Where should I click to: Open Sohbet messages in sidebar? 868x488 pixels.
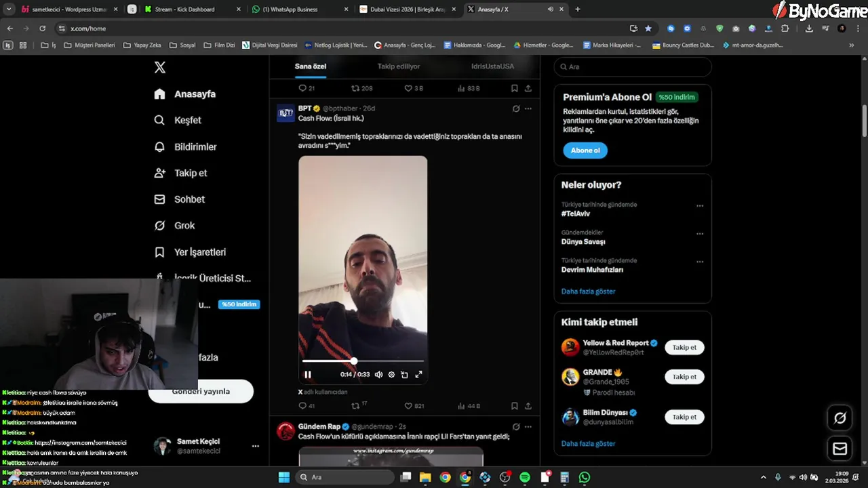coord(179,199)
